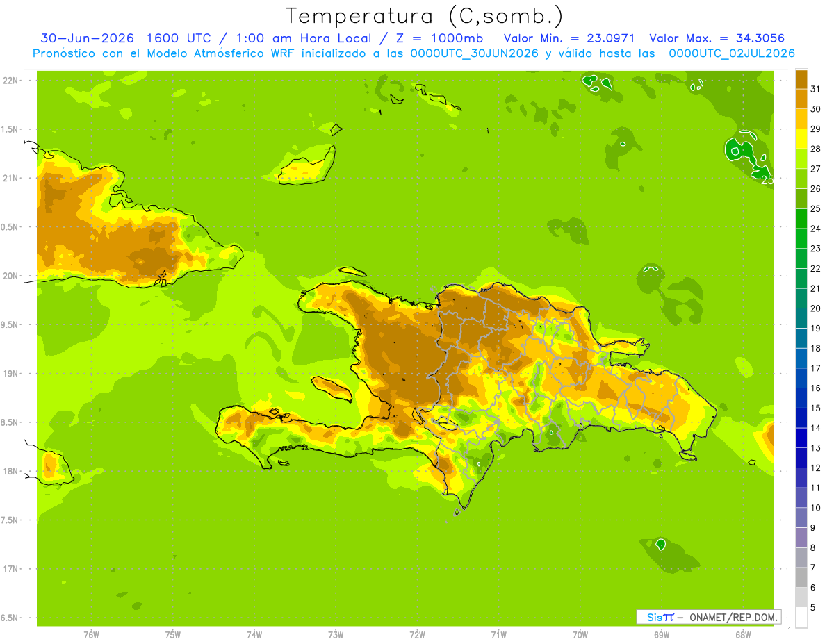
Task: Click the '28' colorbar value
Action: pos(817,149)
